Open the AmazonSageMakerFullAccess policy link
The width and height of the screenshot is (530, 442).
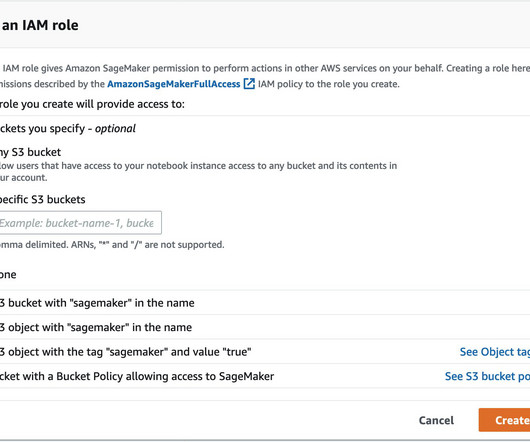click(x=173, y=84)
